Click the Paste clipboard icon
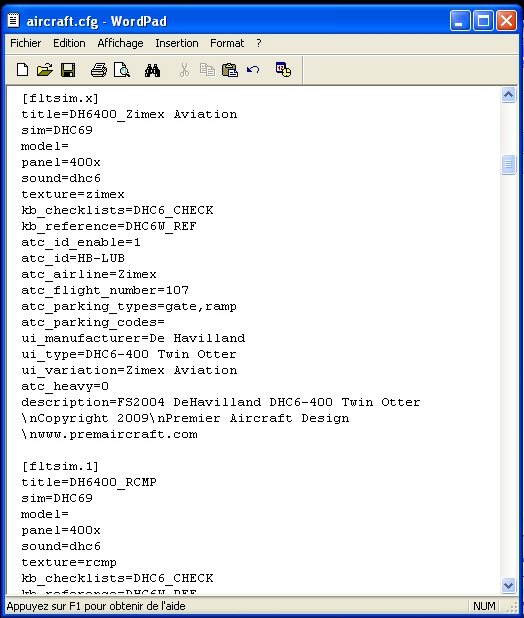This screenshot has height=618, width=524. [x=230, y=70]
